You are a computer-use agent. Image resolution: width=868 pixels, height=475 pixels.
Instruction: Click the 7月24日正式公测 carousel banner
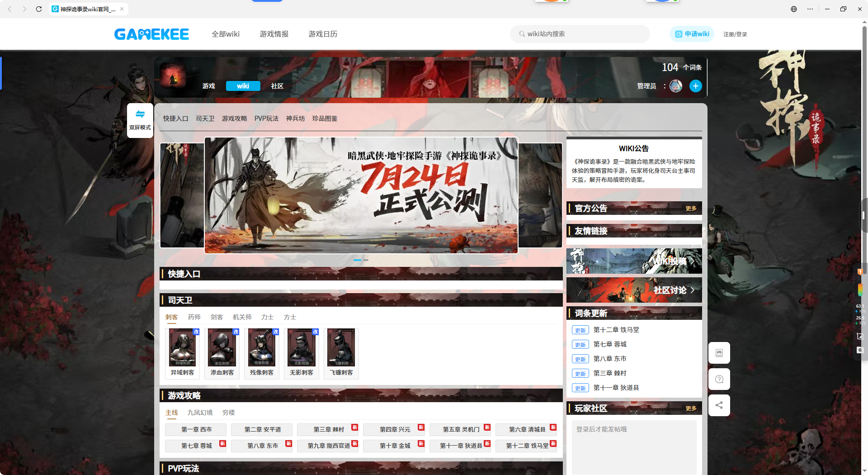(x=361, y=195)
